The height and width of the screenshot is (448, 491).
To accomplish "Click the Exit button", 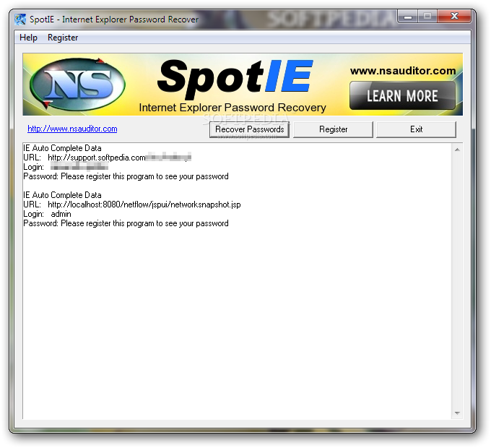I will [416, 129].
